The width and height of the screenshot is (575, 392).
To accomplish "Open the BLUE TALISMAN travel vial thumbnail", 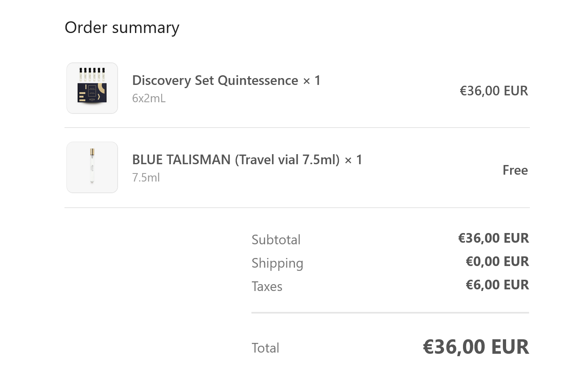I will pyautogui.click(x=92, y=167).
